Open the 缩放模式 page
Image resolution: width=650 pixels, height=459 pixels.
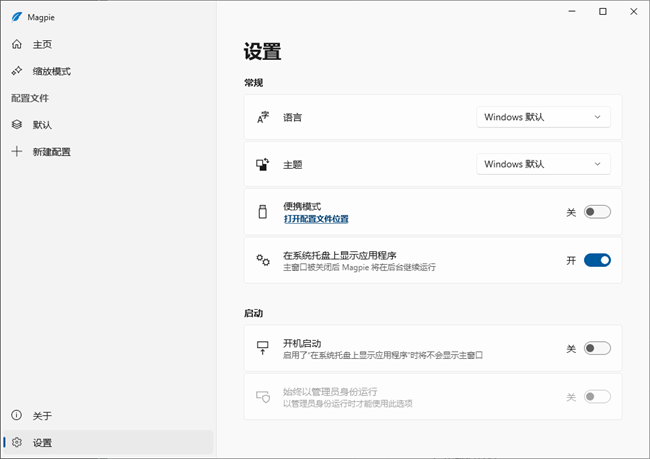tap(51, 71)
